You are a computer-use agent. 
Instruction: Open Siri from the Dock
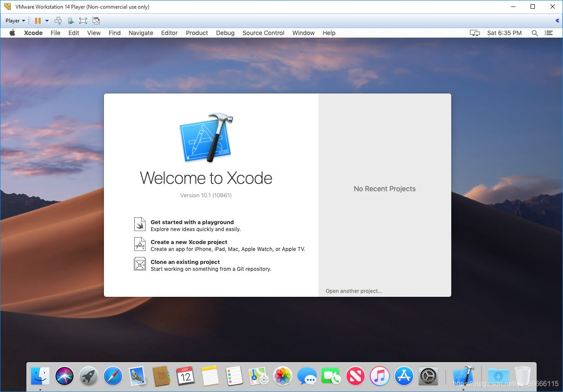(64, 376)
